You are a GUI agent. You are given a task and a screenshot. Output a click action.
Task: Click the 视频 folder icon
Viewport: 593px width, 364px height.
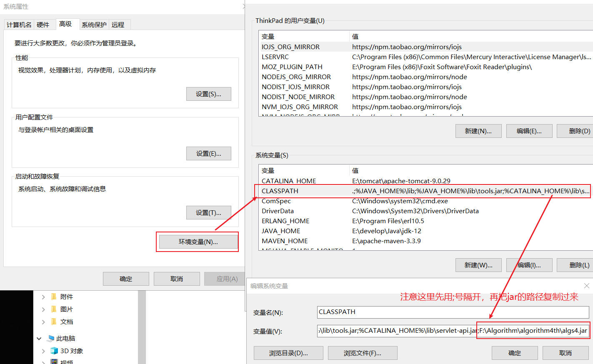pyautogui.click(x=54, y=362)
